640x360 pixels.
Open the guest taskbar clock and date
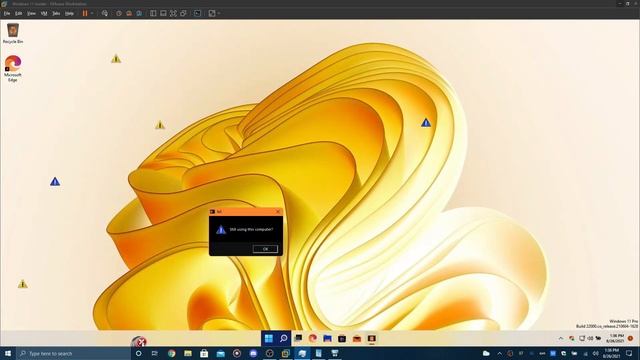[x=615, y=338]
